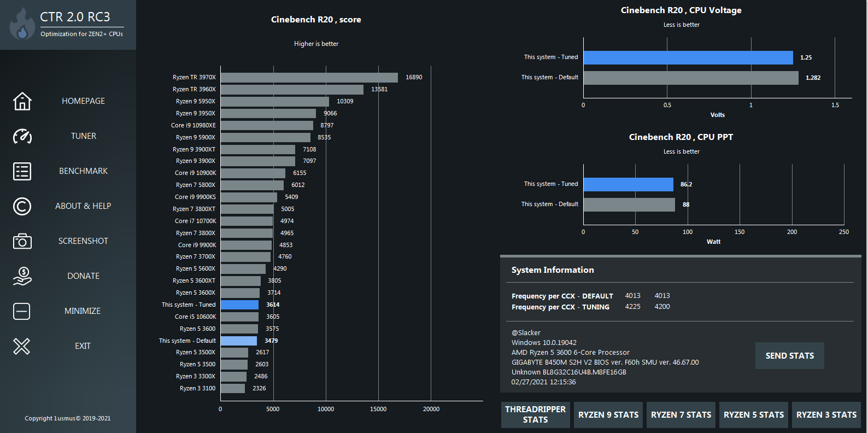This screenshot has height=433, width=868.
Task: Click 'Windows 10.0.19042' text
Action: 544,343
